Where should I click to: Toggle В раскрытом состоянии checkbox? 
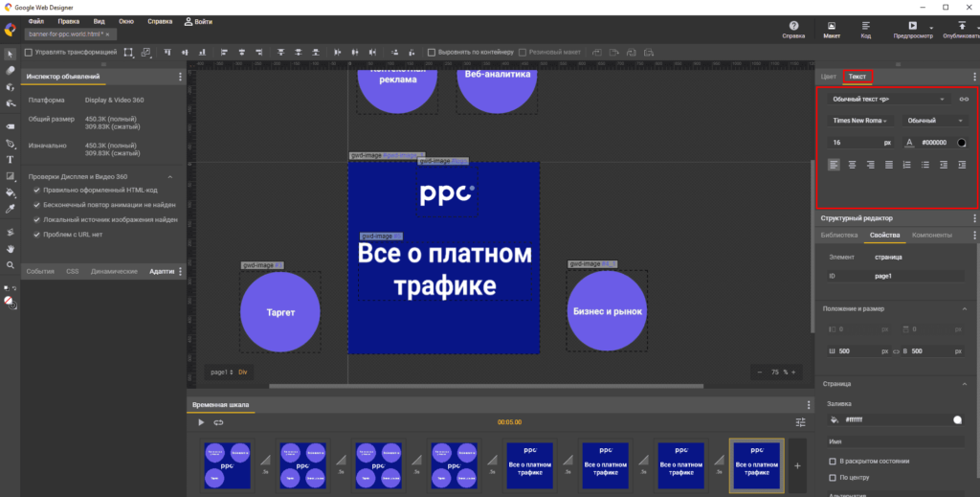(x=832, y=461)
